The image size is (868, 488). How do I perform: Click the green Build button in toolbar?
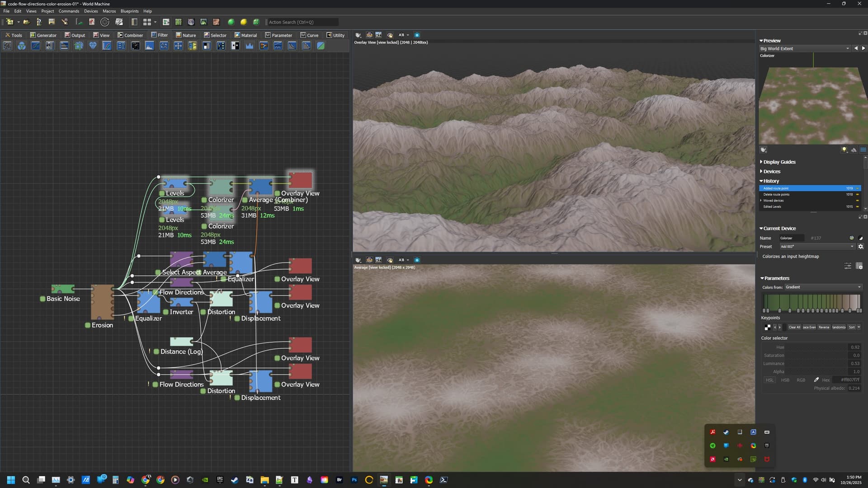231,22
